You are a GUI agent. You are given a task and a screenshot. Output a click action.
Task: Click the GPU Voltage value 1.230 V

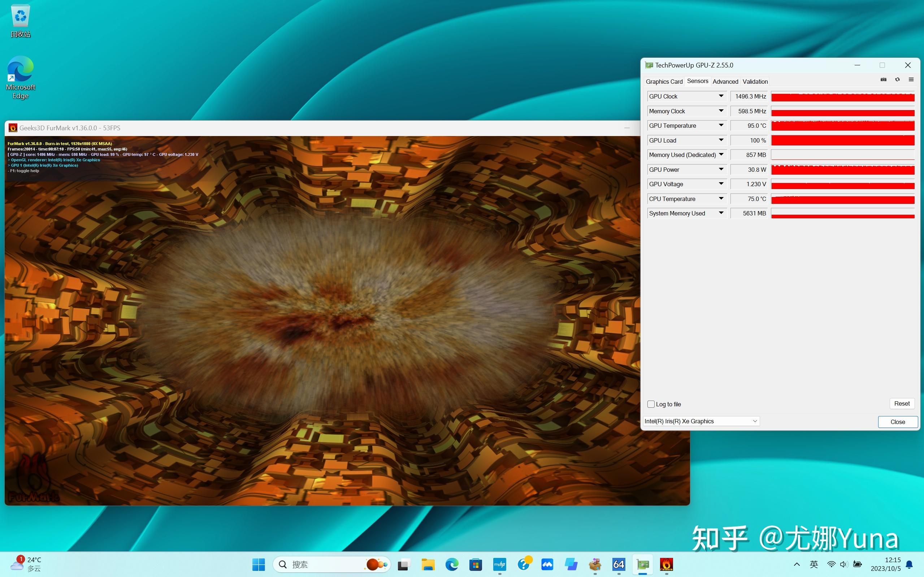coord(749,184)
